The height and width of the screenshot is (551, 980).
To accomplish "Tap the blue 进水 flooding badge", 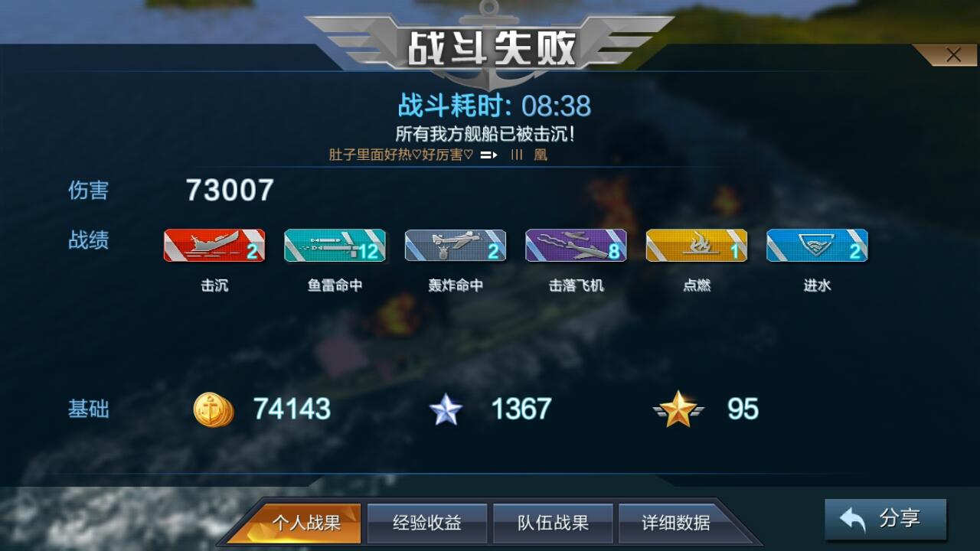I will click(817, 246).
